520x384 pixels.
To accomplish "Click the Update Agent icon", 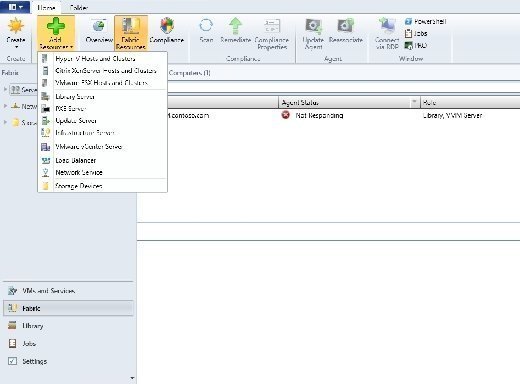I will 314,26.
